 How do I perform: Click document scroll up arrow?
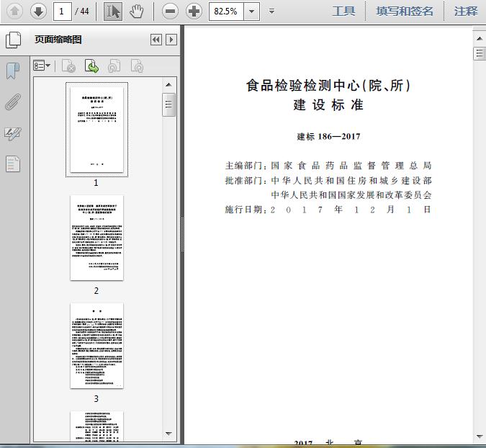[x=480, y=38]
